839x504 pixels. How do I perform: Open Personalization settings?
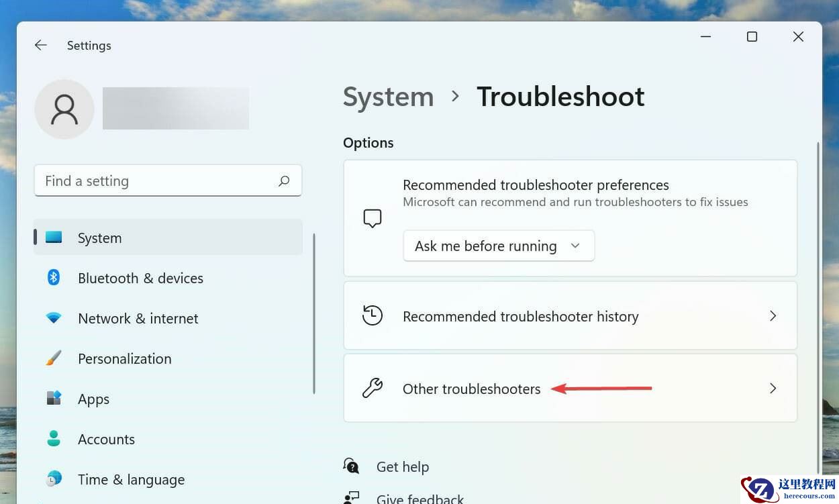click(168, 358)
